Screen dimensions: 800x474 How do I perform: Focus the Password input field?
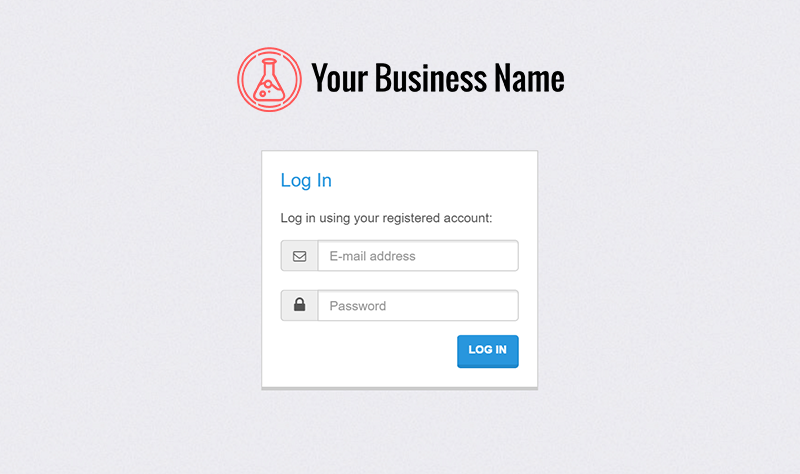(418, 306)
